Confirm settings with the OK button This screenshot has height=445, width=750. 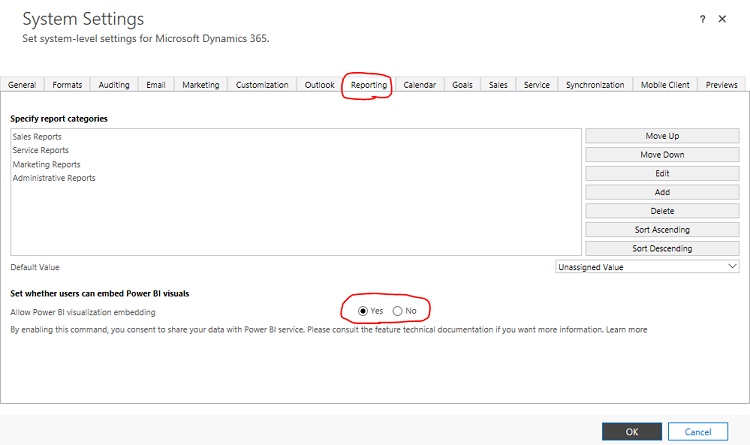pyautogui.click(x=632, y=432)
